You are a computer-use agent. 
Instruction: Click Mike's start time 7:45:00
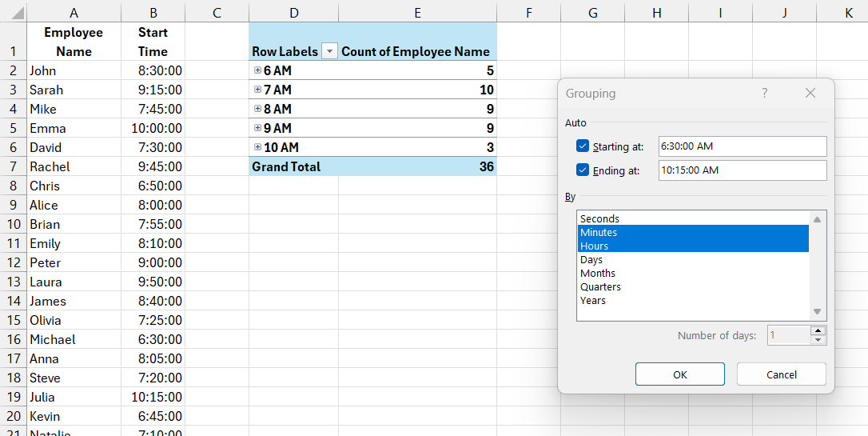[x=153, y=109]
